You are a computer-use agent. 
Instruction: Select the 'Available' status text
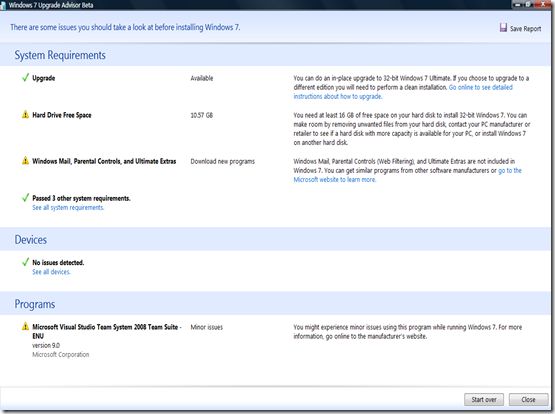[x=202, y=78]
